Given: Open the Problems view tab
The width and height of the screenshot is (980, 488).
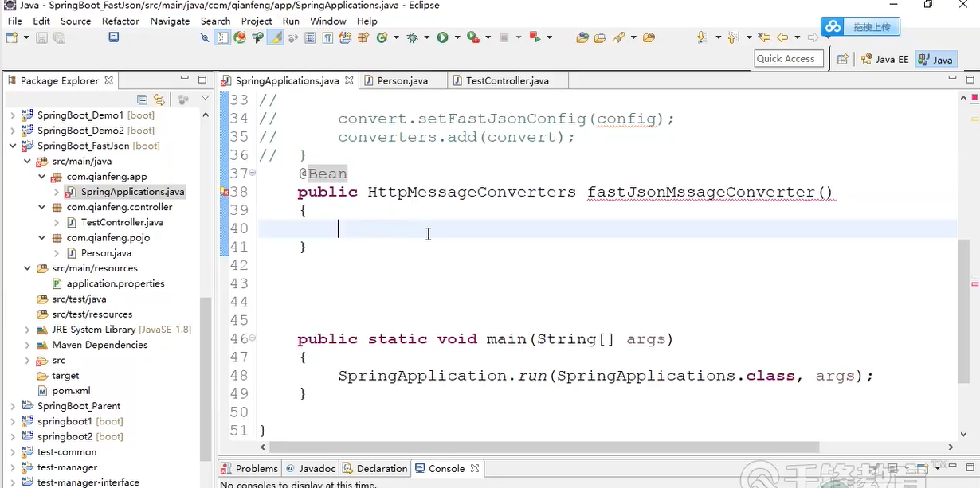Looking at the screenshot, I should (x=249, y=468).
